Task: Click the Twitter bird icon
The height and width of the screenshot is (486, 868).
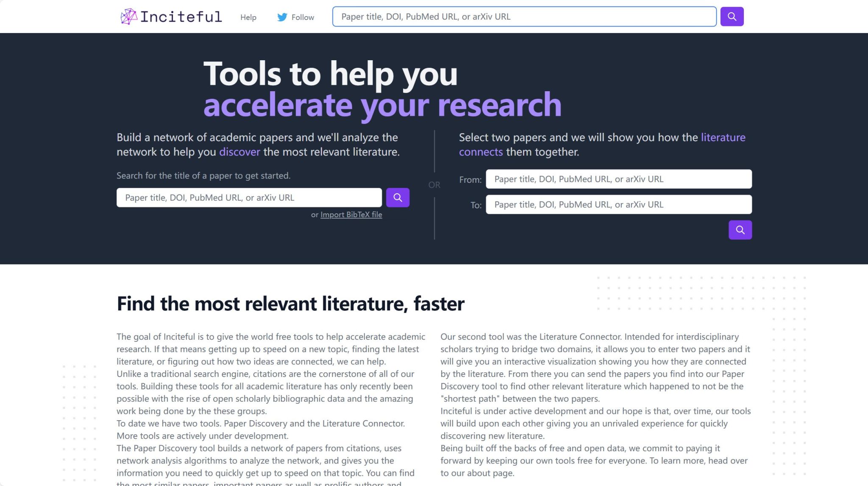Action: (x=282, y=17)
